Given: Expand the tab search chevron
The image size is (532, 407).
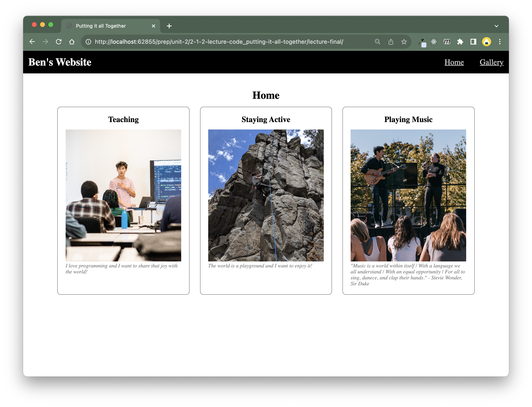Looking at the screenshot, I should pyautogui.click(x=496, y=26).
